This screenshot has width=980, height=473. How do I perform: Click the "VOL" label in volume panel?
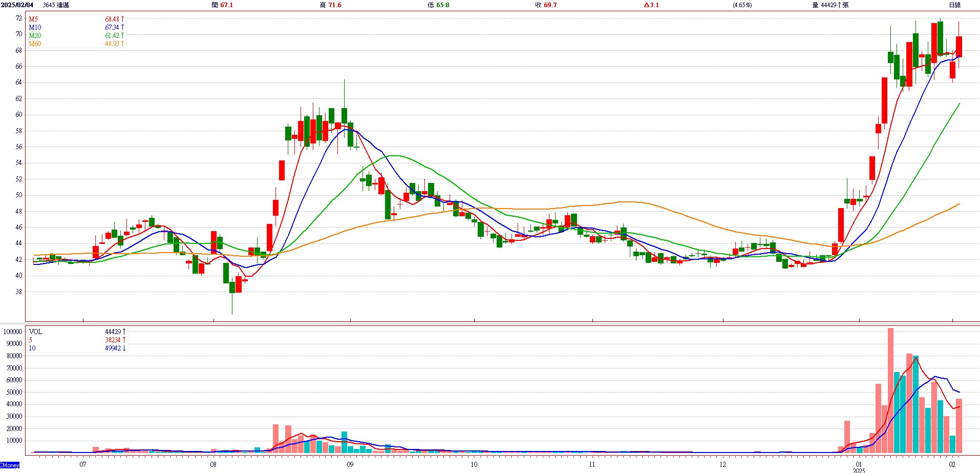coord(35,332)
